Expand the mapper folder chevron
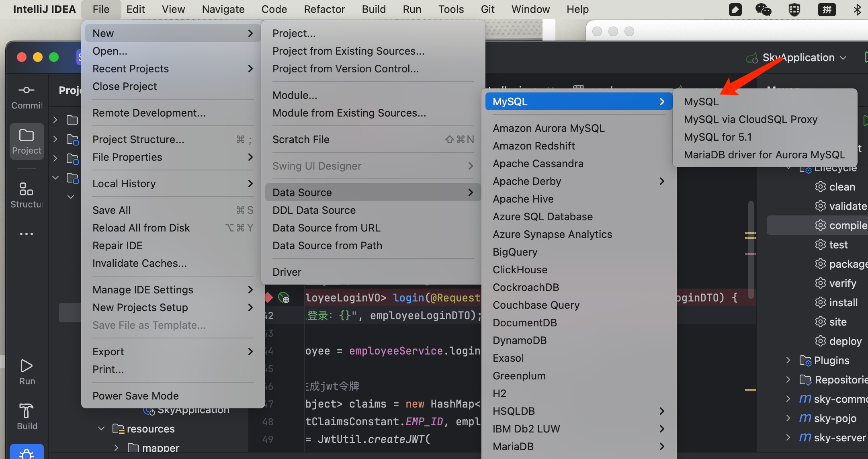This screenshot has height=459, width=868. pos(117,448)
